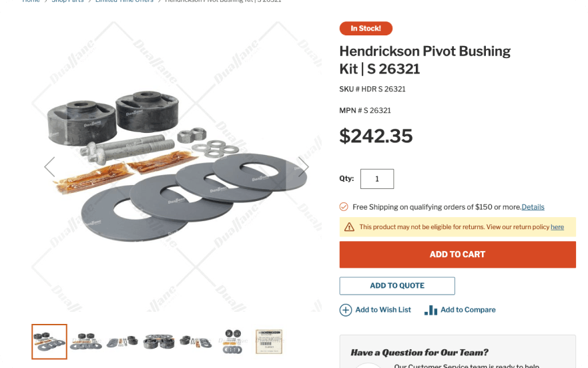
Task: Select the third product thumbnail
Action: 123,342
